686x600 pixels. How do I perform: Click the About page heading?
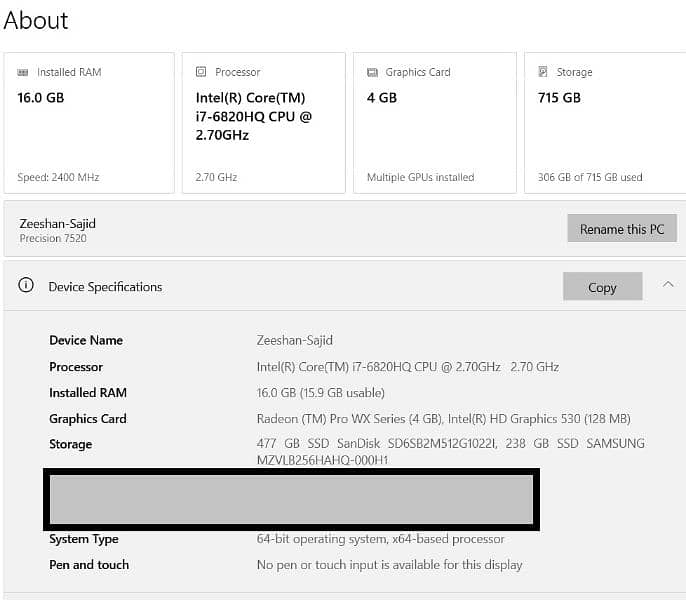point(36,20)
